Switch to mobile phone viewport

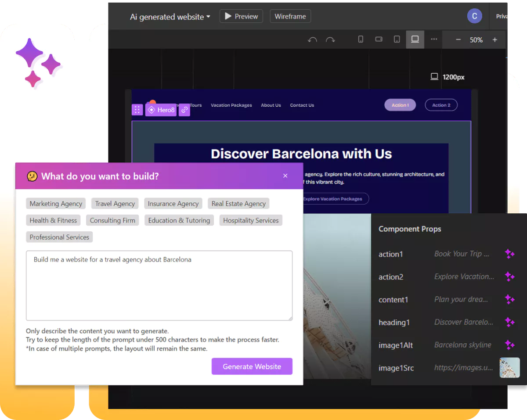tap(361, 39)
